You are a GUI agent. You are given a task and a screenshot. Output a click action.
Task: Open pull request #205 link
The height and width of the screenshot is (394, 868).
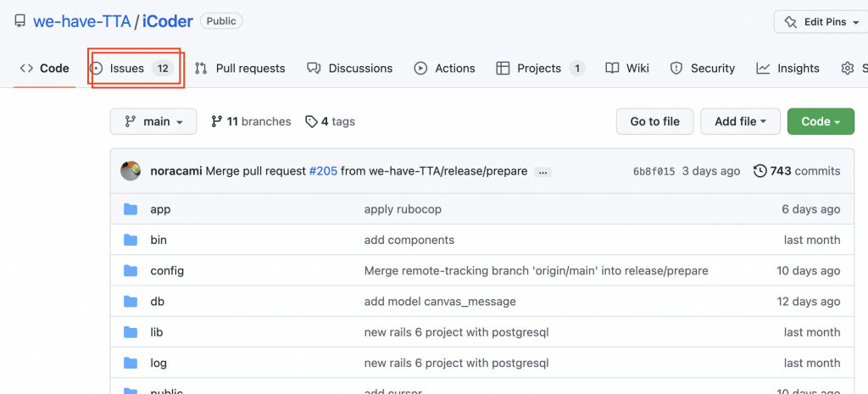click(323, 171)
